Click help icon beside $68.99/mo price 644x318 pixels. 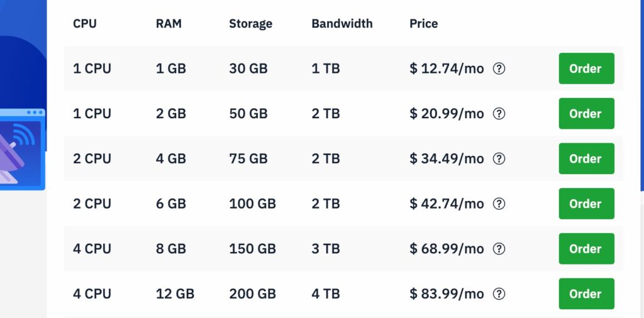pos(499,249)
